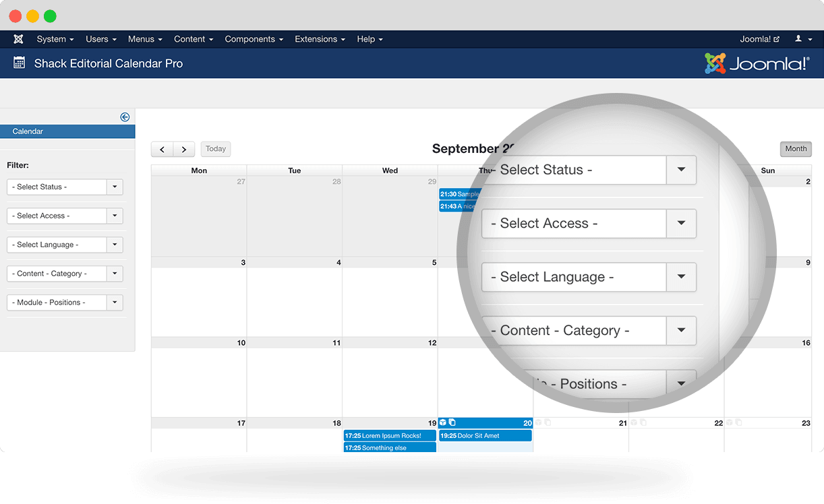Click the module cube icon on day 22

(634, 422)
